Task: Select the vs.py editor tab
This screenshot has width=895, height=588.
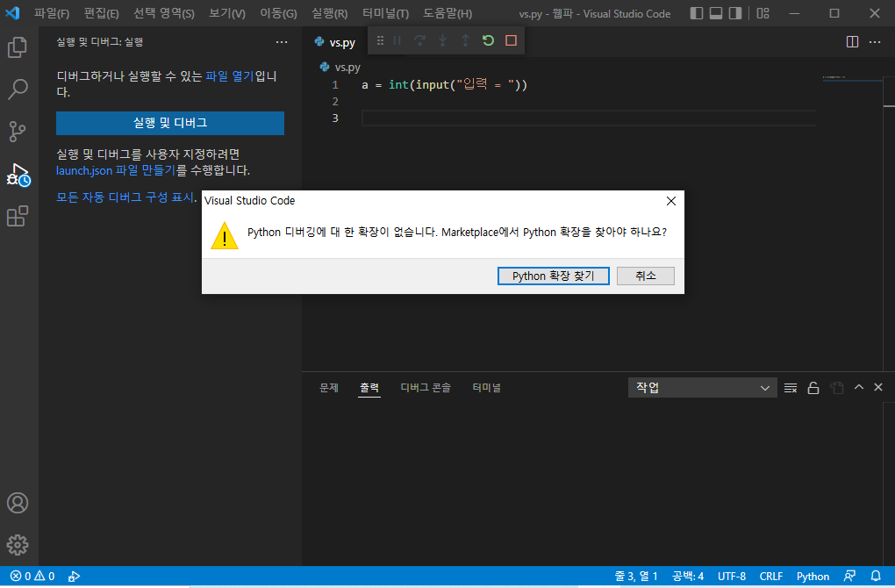Action: point(335,42)
